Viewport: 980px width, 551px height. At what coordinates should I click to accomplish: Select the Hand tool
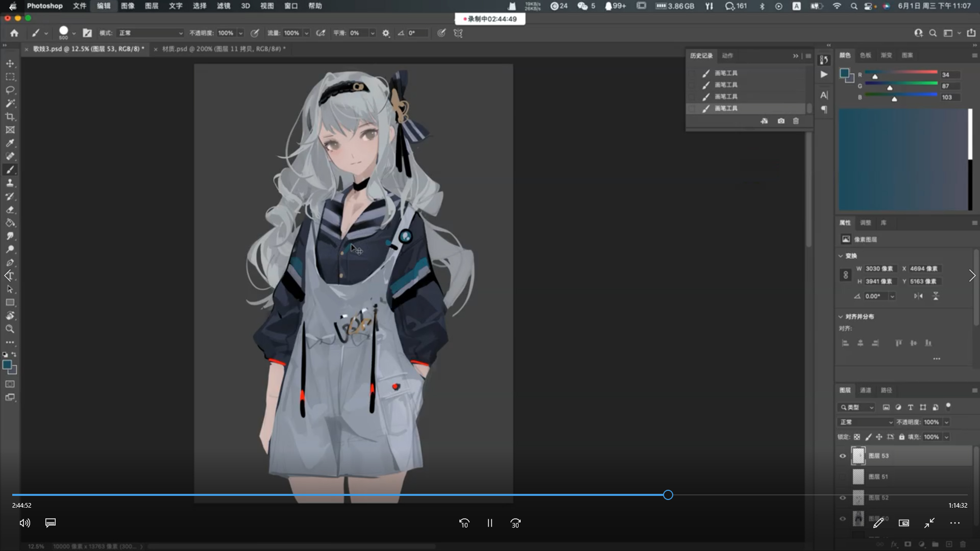pos(10,316)
